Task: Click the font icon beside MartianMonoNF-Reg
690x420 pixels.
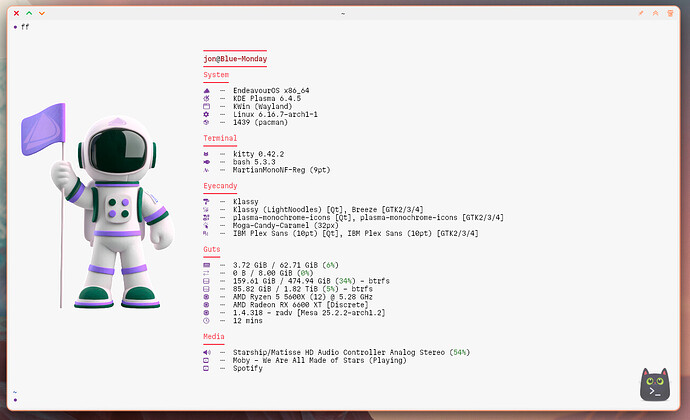Action: 206,170
